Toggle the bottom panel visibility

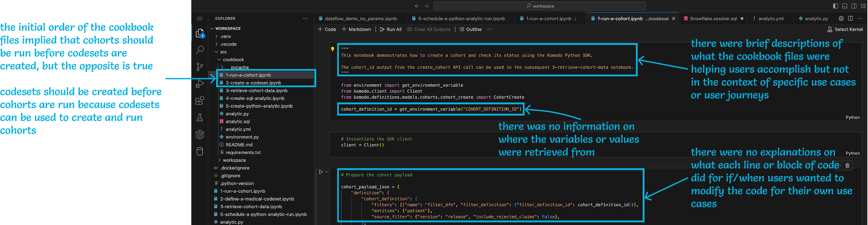pyautogui.click(x=845, y=6)
